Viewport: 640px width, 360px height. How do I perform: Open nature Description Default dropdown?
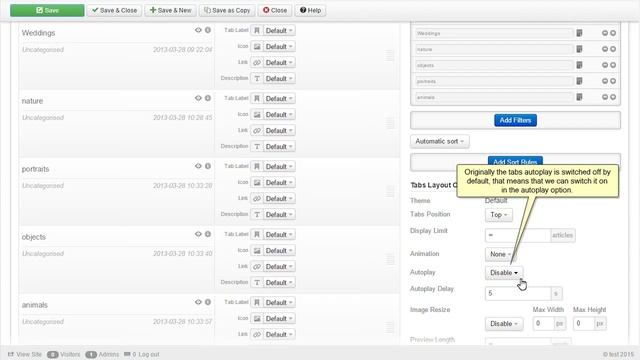coord(279,147)
